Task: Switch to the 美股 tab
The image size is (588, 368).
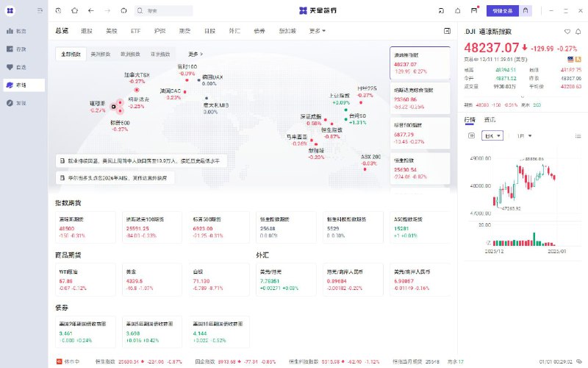Action: 112,31
